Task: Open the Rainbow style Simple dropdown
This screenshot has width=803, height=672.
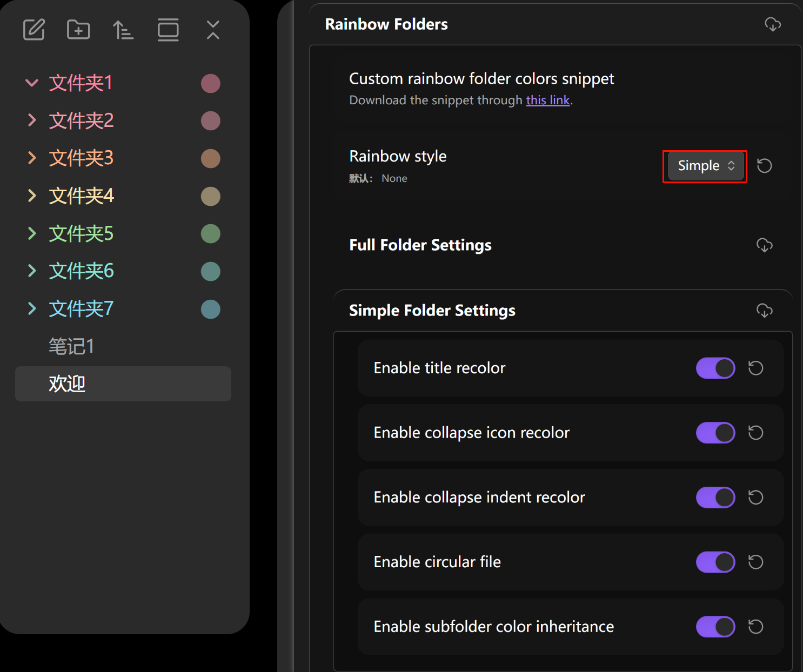Action: coord(705,166)
